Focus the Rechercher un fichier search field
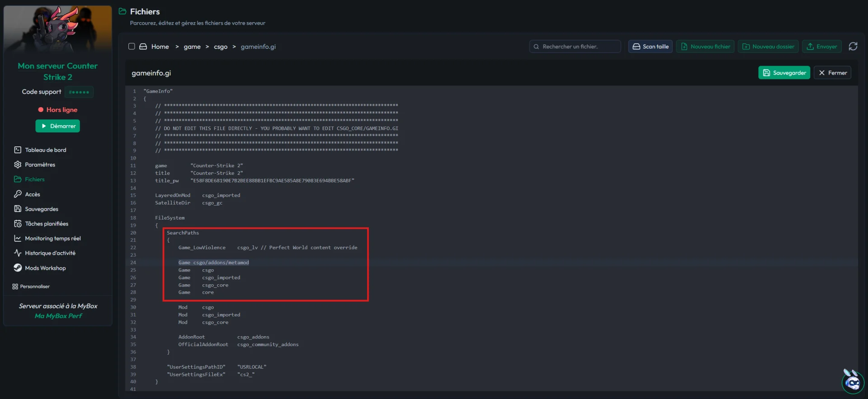Image resolution: width=868 pixels, height=399 pixels. click(x=575, y=47)
